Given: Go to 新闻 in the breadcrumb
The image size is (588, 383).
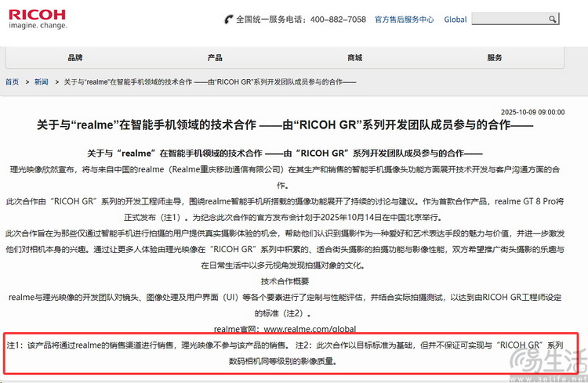Looking at the screenshot, I should 41,82.
